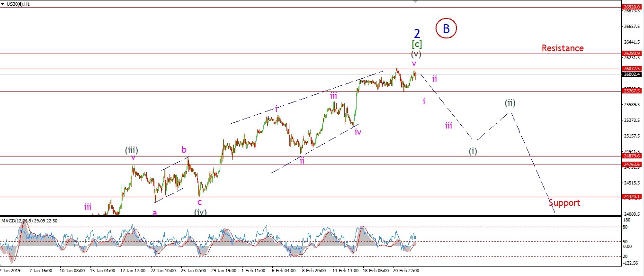Select the 24320.1 support price tag
This screenshot has height=276, width=644.
[632, 196]
